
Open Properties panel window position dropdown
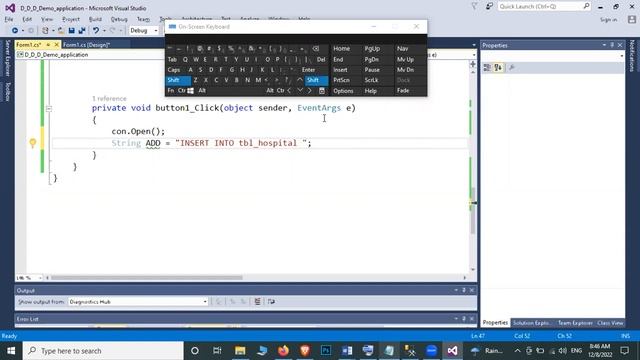[604, 45]
